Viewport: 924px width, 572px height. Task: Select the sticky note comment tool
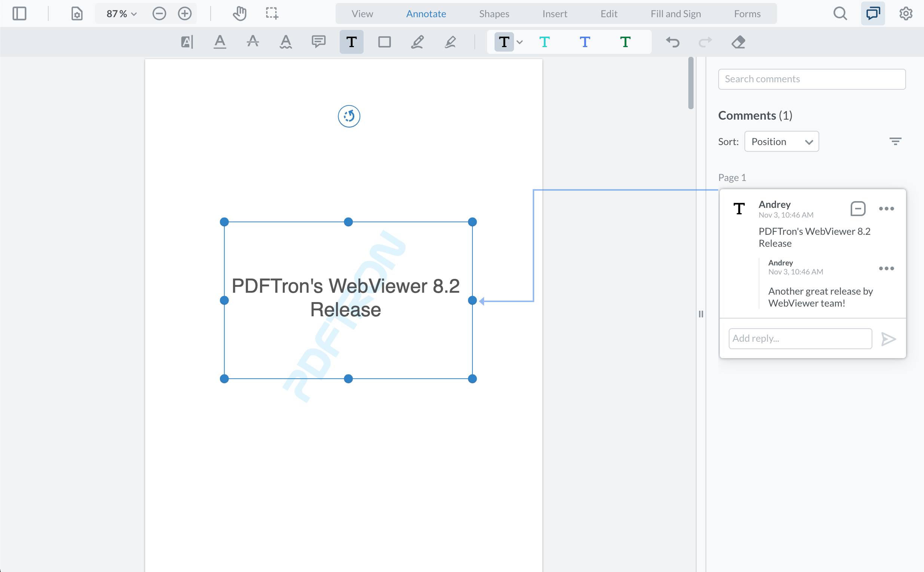(x=319, y=41)
